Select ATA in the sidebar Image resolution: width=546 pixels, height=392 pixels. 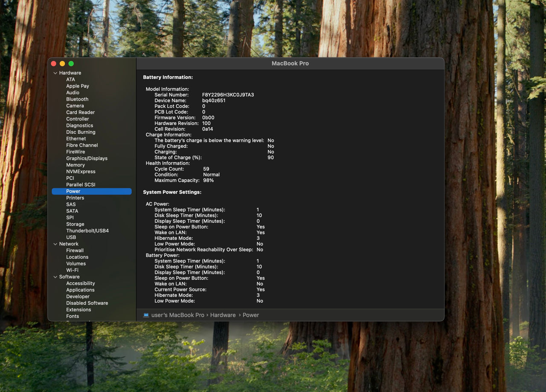point(70,80)
